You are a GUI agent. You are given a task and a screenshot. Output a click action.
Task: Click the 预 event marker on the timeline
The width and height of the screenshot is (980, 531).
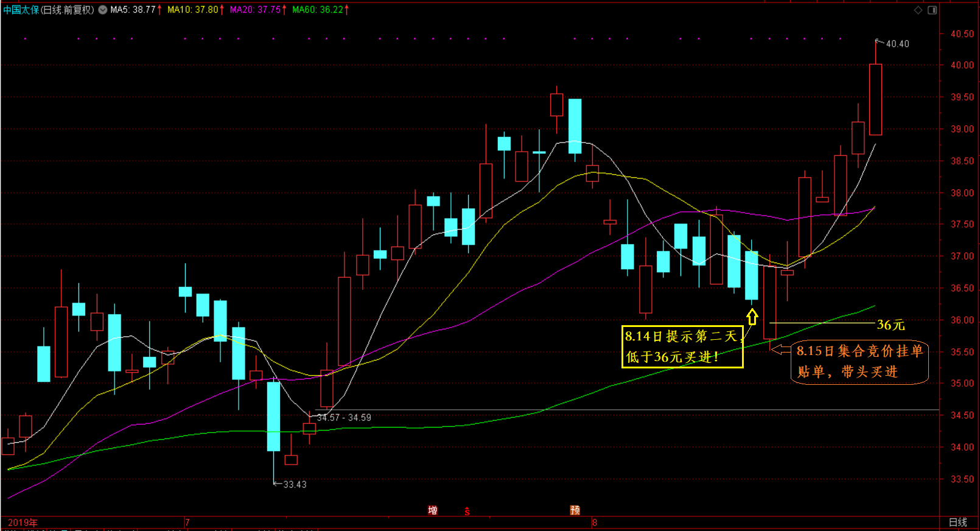pos(575,510)
